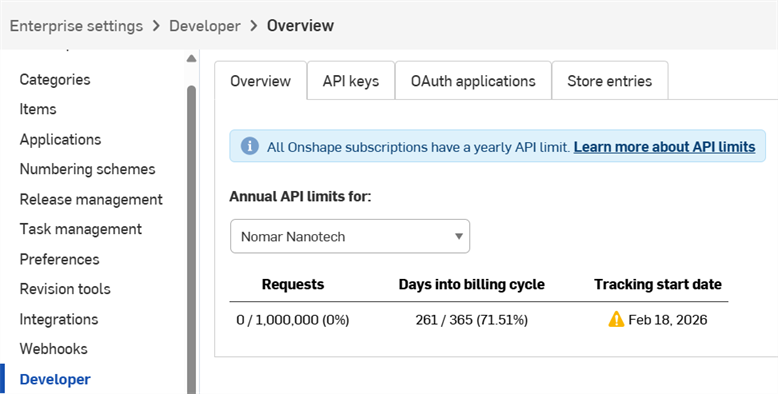Viewport: 778px width, 394px height.
Task: Click the yellow warning icon beside tracking date
Action: 616,319
